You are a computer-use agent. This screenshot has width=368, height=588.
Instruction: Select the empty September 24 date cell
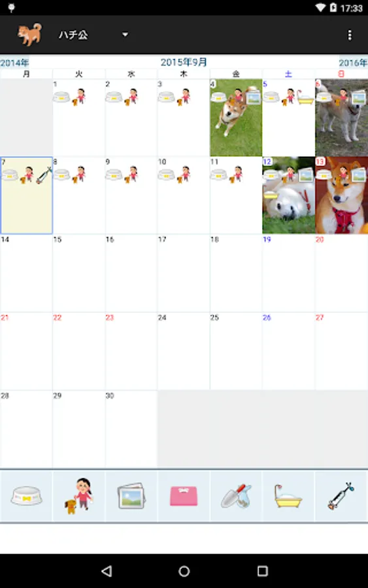tap(184, 351)
